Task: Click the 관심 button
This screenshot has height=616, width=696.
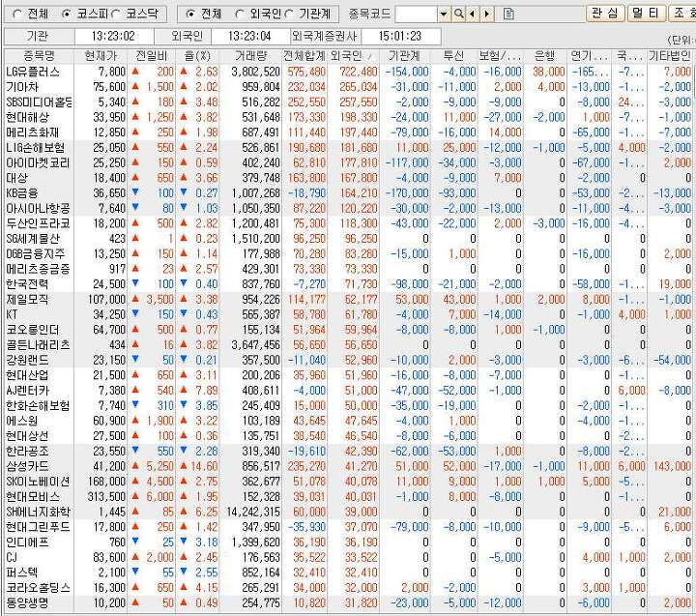Action: click(x=605, y=14)
